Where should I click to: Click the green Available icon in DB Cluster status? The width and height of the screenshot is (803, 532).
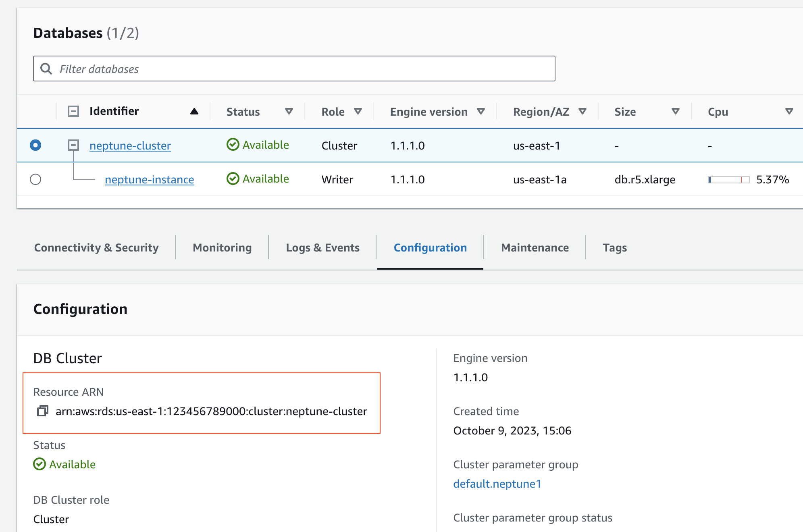(40, 464)
